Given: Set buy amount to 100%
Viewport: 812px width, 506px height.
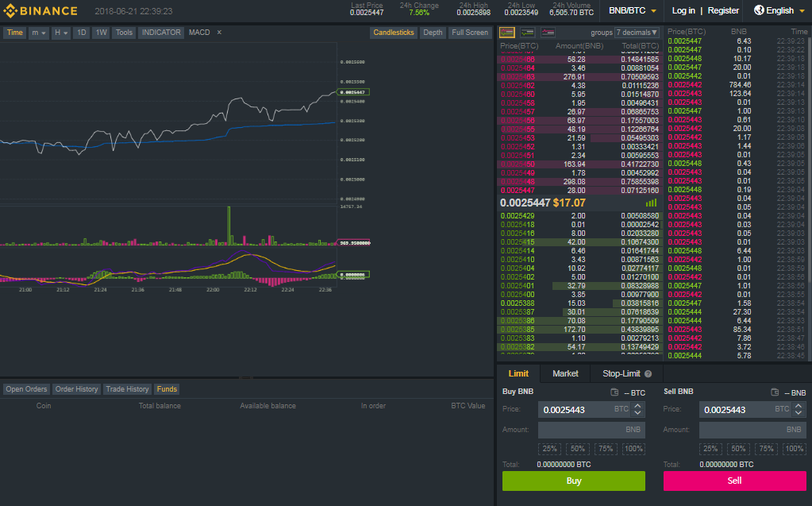Looking at the screenshot, I should (x=633, y=449).
